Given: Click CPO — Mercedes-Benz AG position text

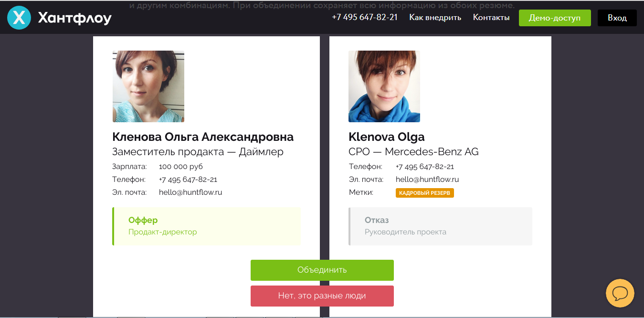Looking at the screenshot, I should pos(413,152).
